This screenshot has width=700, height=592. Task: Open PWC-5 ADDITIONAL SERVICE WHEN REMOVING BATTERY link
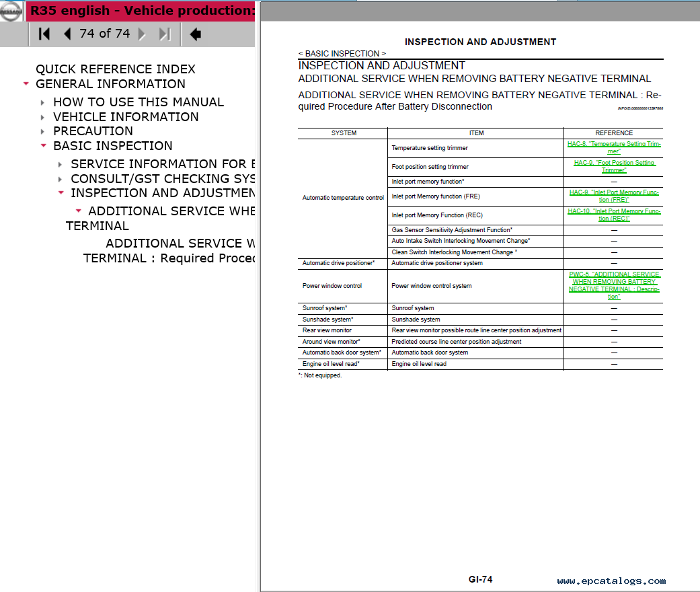click(614, 285)
